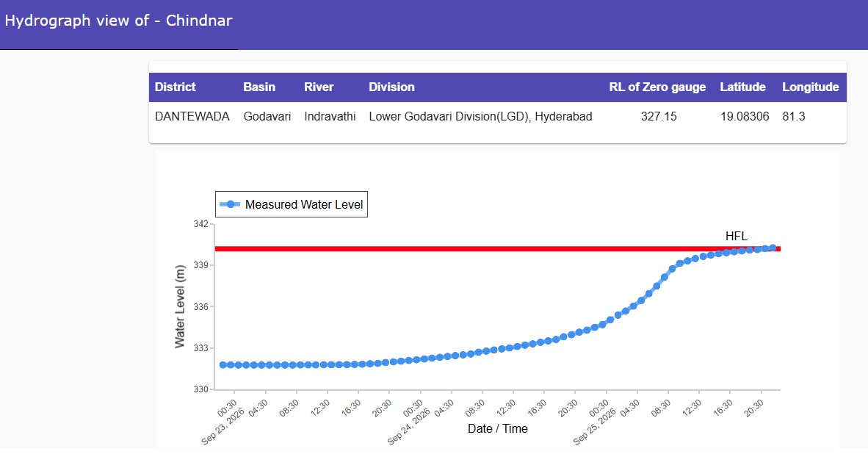Click the blue legend marker icon

[x=230, y=204]
